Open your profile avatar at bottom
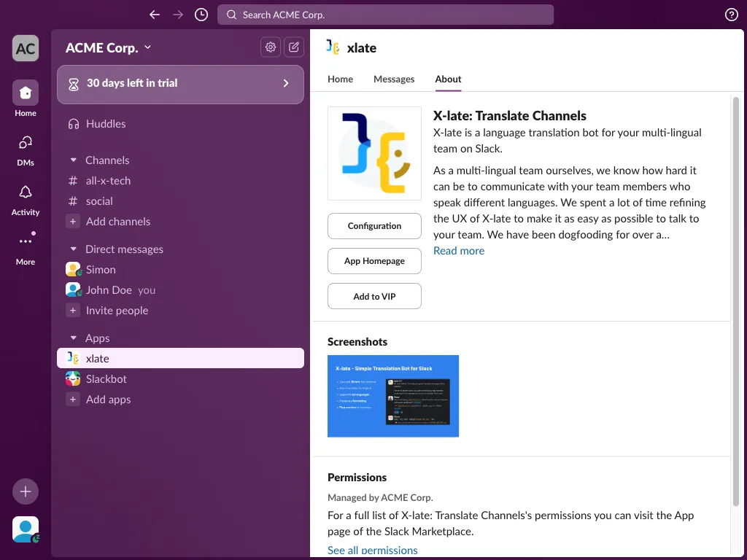The image size is (747, 560). pyautogui.click(x=26, y=529)
